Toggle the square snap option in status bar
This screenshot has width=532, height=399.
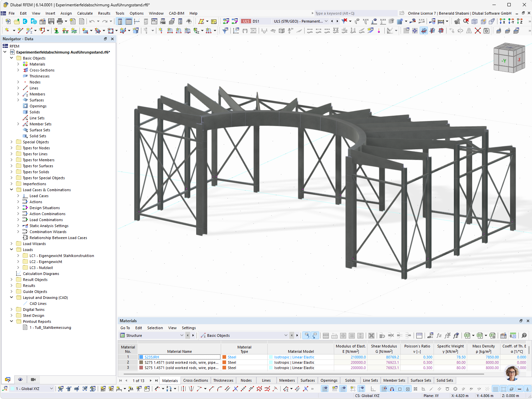(400, 389)
